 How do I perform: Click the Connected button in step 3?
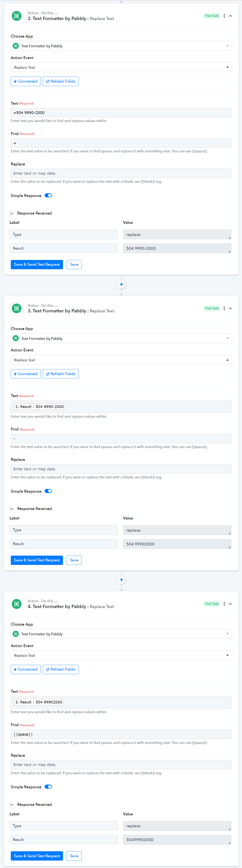tap(26, 374)
